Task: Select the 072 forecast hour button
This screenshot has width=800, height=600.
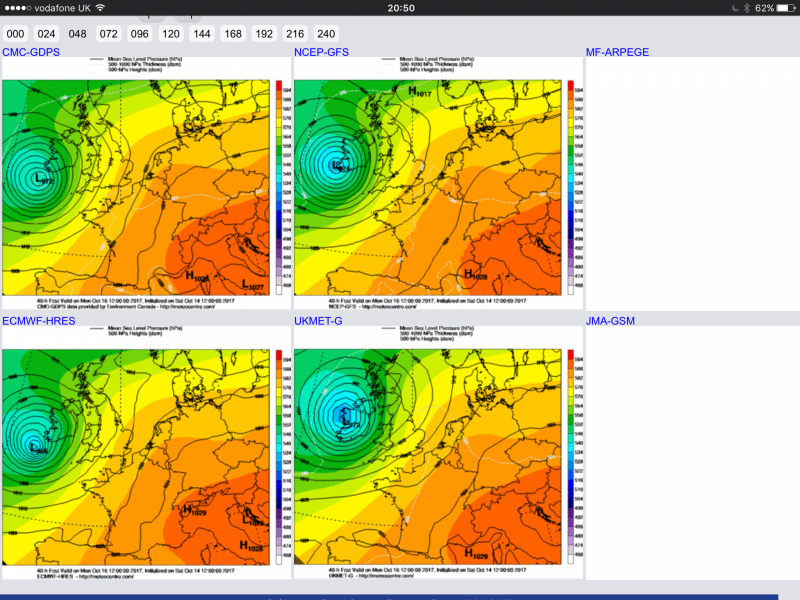Action: [109, 34]
